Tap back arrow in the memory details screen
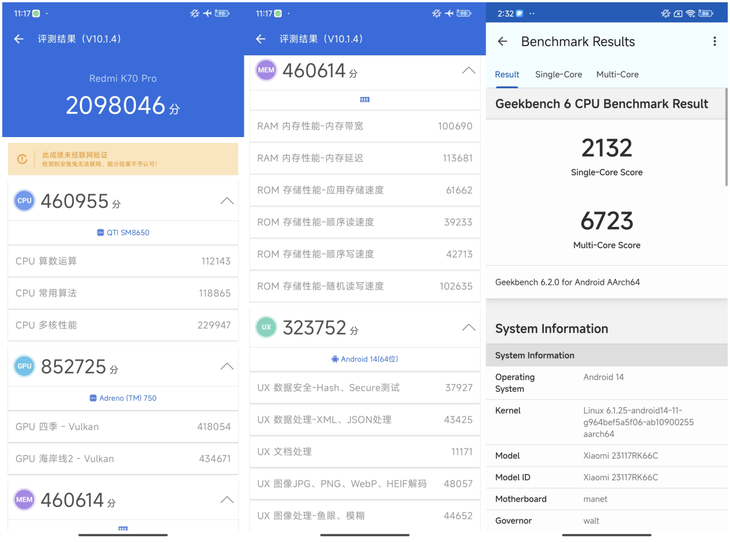 click(261, 39)
